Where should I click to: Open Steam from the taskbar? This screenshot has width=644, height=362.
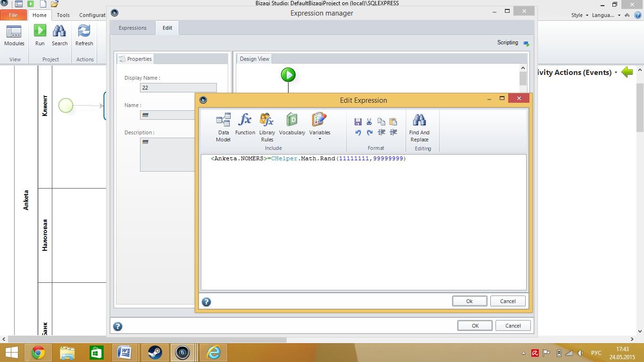(x=154, y=352)
